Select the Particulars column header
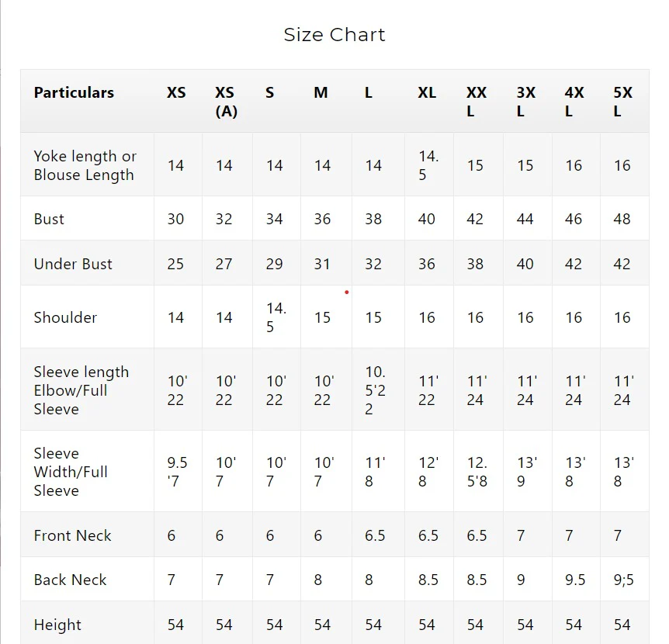Screen dimensions: 669x644 point(74,92)
